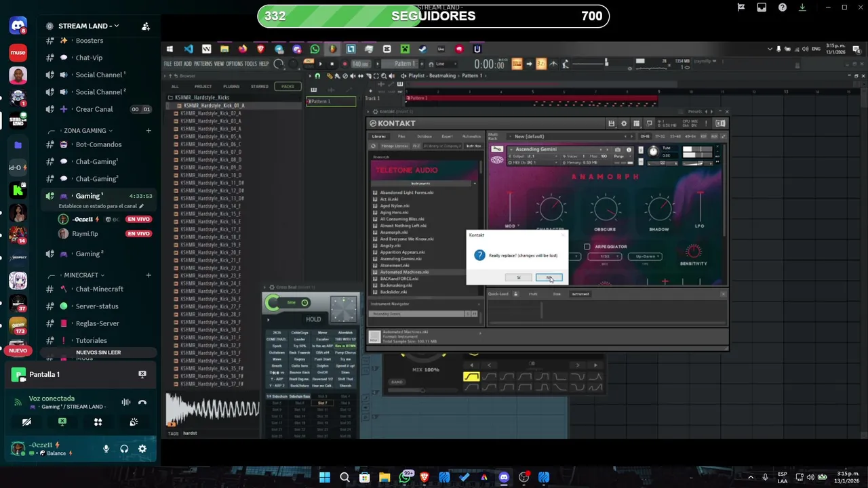Refresh Kontakt library list icon
This screenshot has width=868, height=488.
point(373,146)
